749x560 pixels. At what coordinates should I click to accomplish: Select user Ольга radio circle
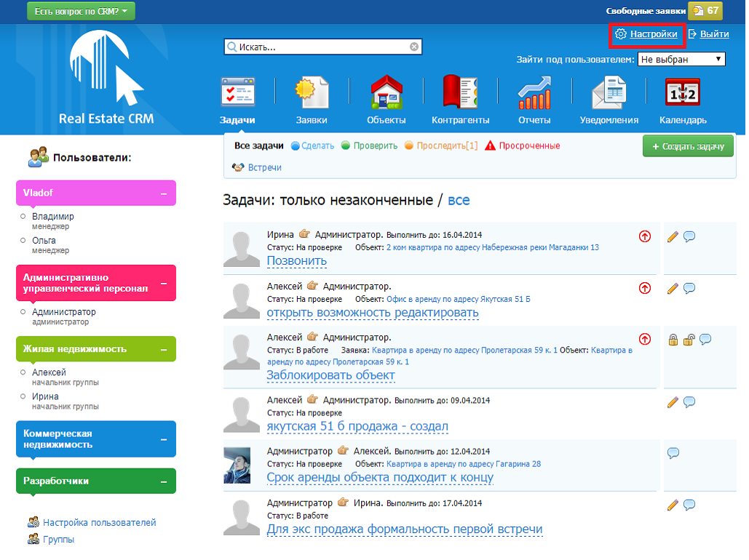(23, 240)
